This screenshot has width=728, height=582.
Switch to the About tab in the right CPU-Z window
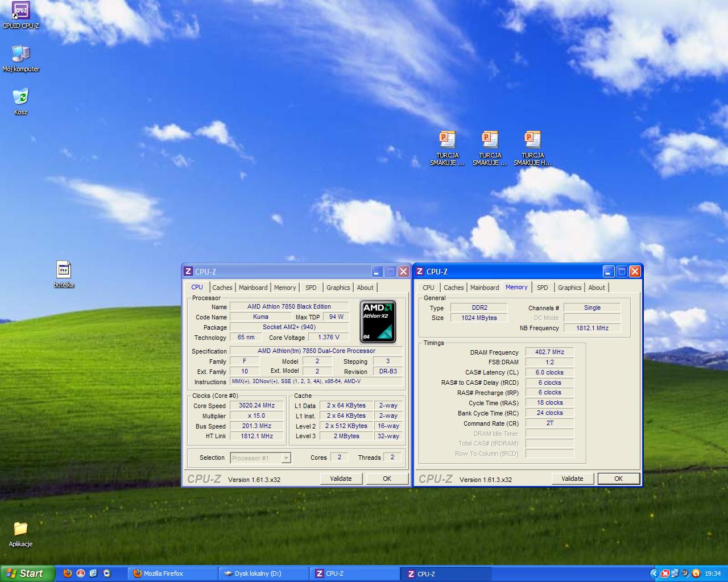[597, 288]
